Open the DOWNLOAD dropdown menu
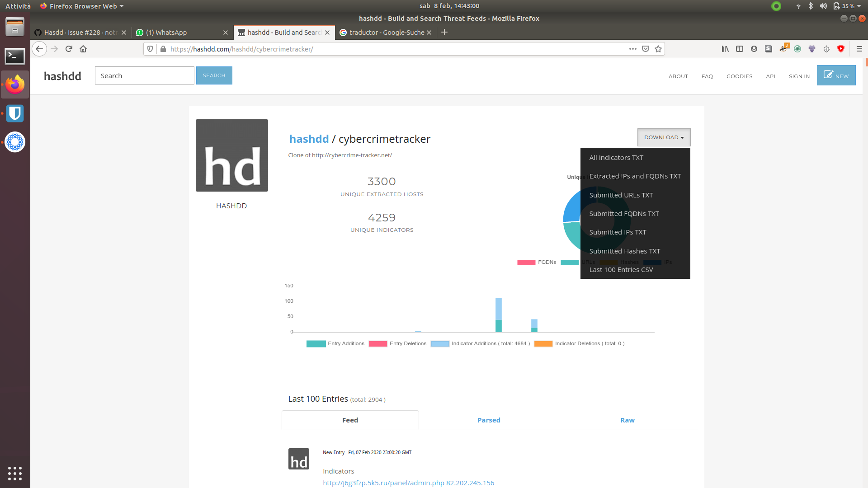Image resolution: width=868 pixels, height=488 pixels. point(663,137)
